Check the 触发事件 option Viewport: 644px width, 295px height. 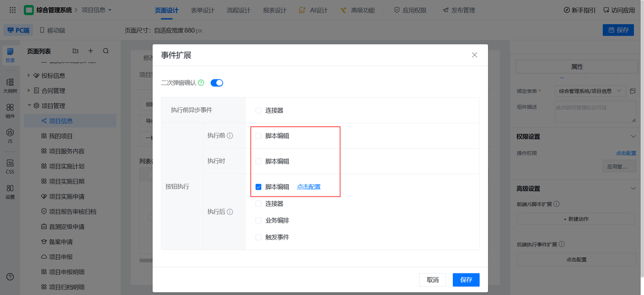click(259, 237)
